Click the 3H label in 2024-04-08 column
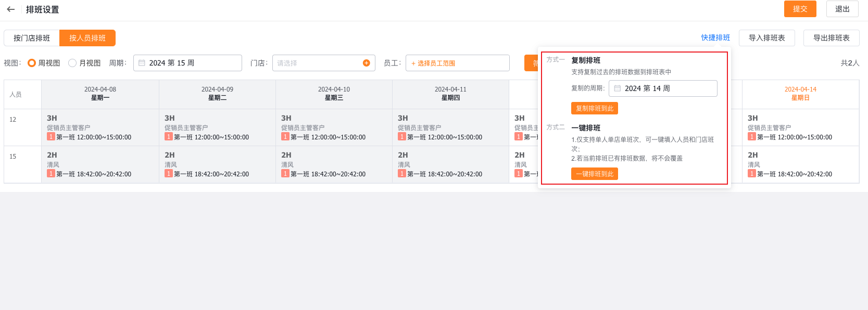 (52, 118)
